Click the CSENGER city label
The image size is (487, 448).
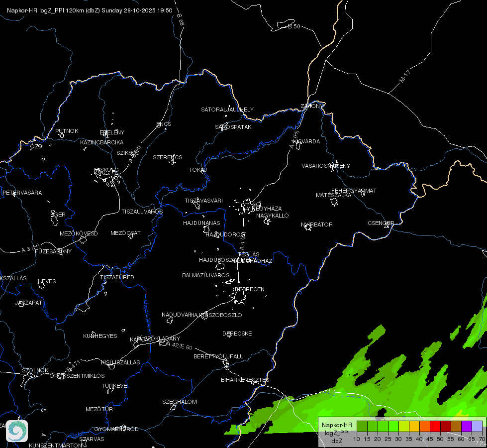click(381, 223)
